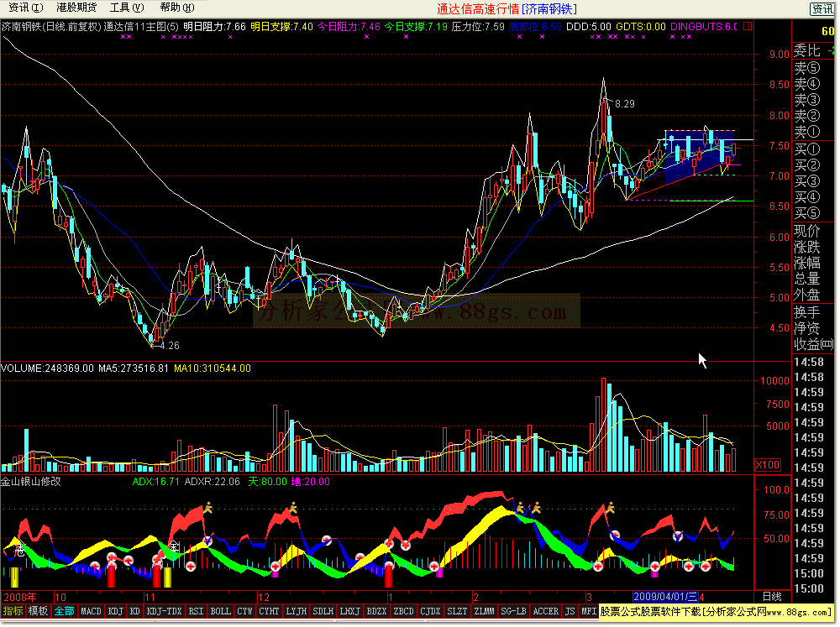This screenshot has width=840, height=627.
Task: Click the MA5:273516.81 readout
Action: [x=134, y=368]
